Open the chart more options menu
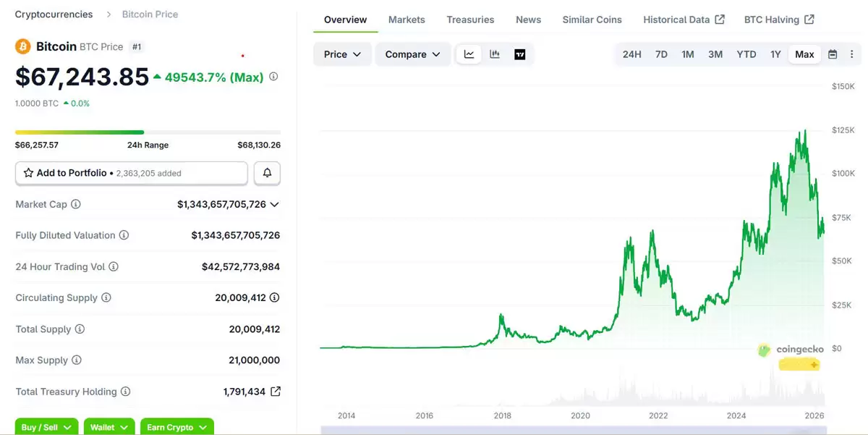The image size is (868, 435). (851, 54)
